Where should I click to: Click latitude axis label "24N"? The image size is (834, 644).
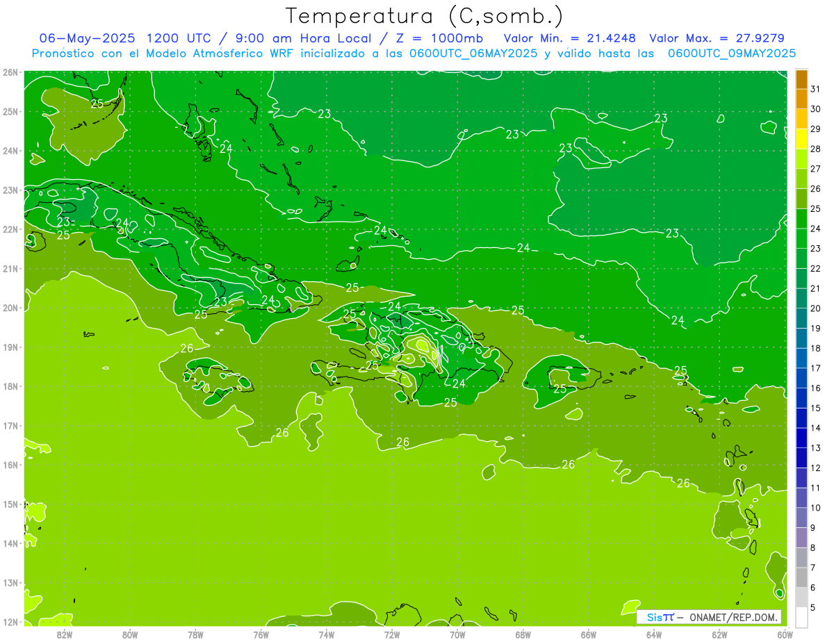click(x=10, y=151)
